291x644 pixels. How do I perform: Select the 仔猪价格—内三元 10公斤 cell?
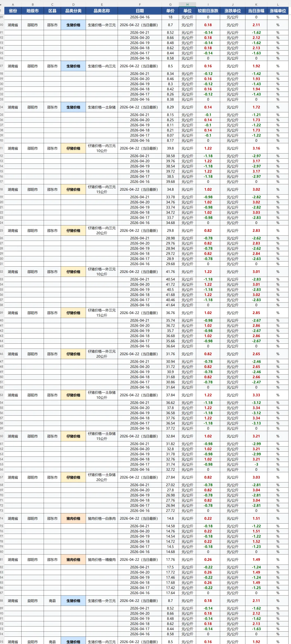coord(102,148)
